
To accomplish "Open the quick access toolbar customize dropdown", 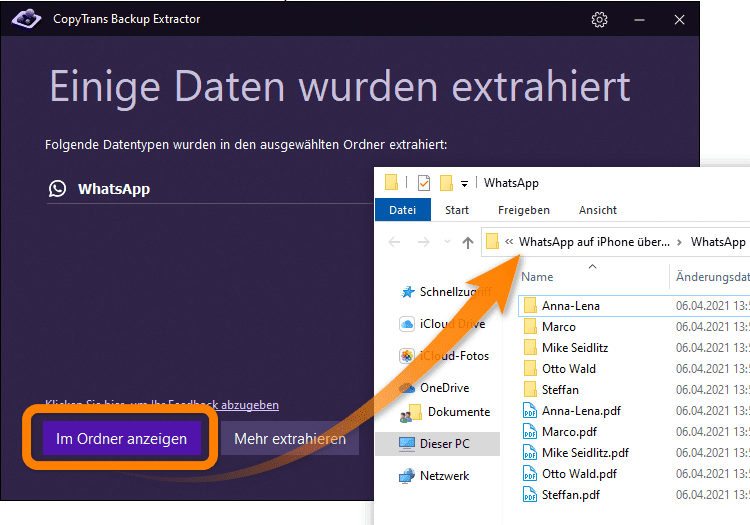I will (x=464, y=184).
